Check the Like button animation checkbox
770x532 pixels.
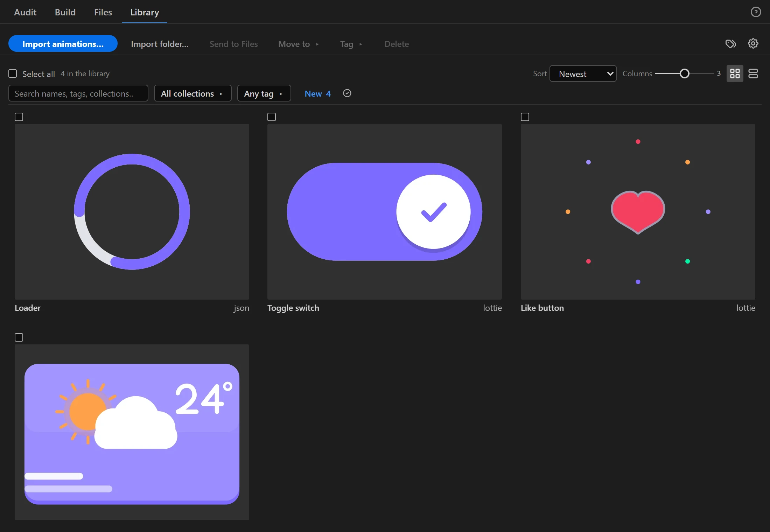[525, 117]
